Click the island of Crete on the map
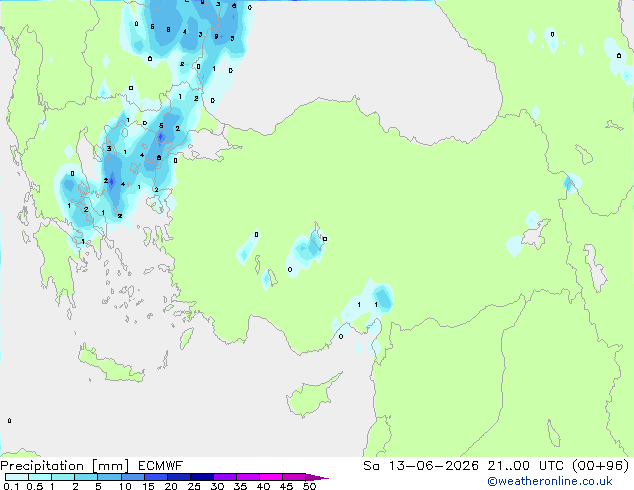Image resolution: width=634 pixels, height=490 pixels. click(x=110, y=366)
